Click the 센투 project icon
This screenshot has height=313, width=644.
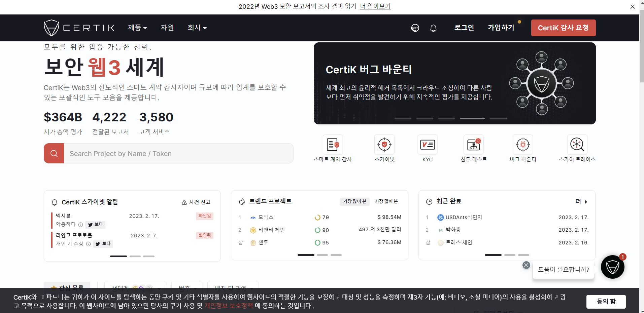pos(253,242)
